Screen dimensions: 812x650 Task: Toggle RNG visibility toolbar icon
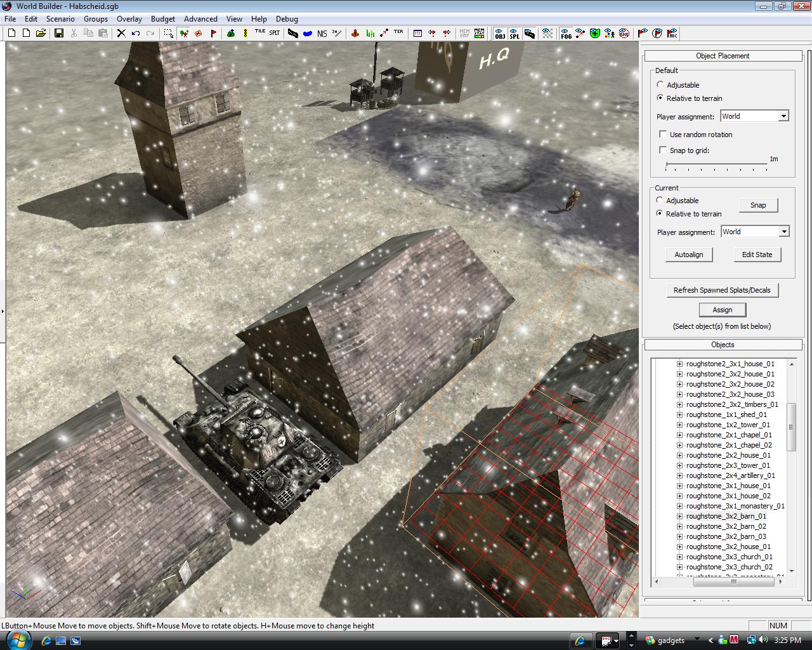coord(624,33)
